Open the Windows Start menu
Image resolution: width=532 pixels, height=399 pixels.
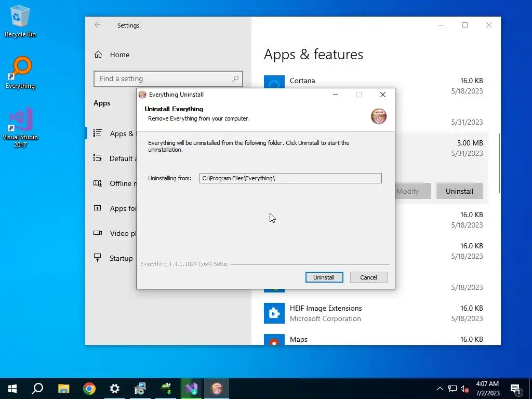click(12, 389)
